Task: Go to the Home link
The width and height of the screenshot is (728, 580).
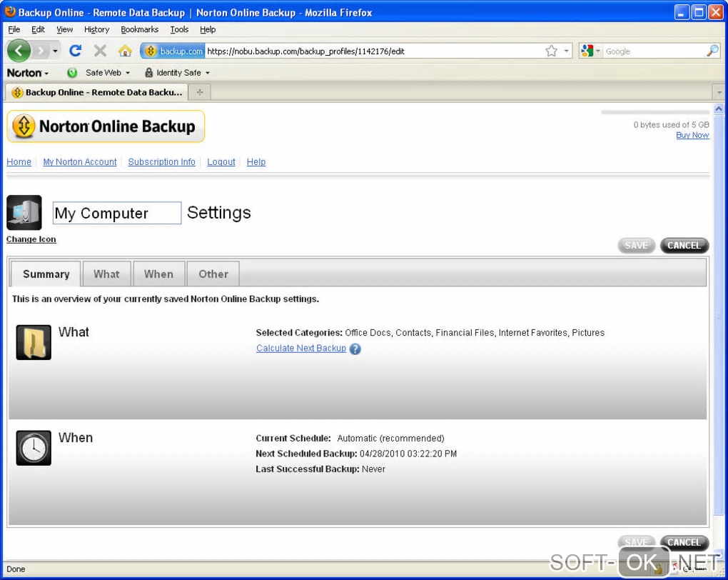Action: tap(19, 161)
